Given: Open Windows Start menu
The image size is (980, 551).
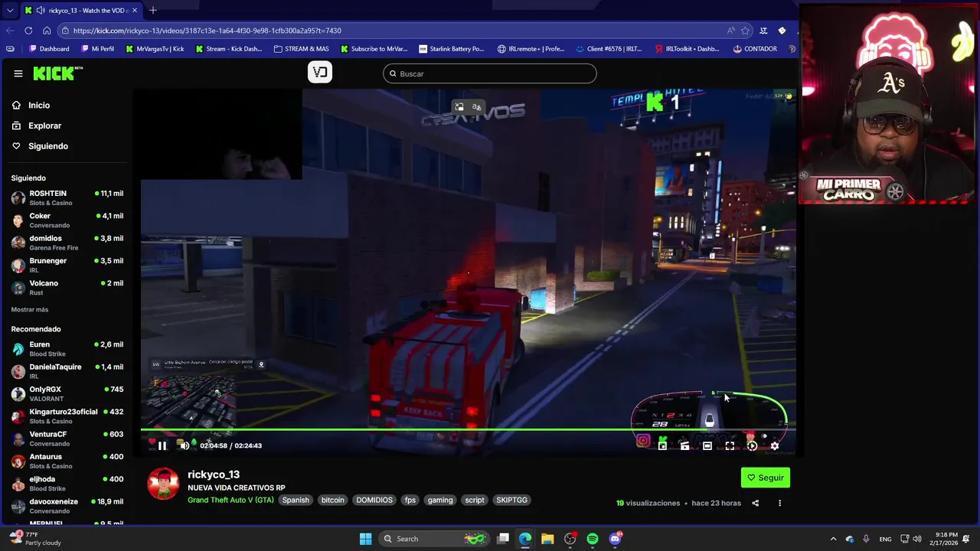Looking at the screenshot, I should click(365, 539).
